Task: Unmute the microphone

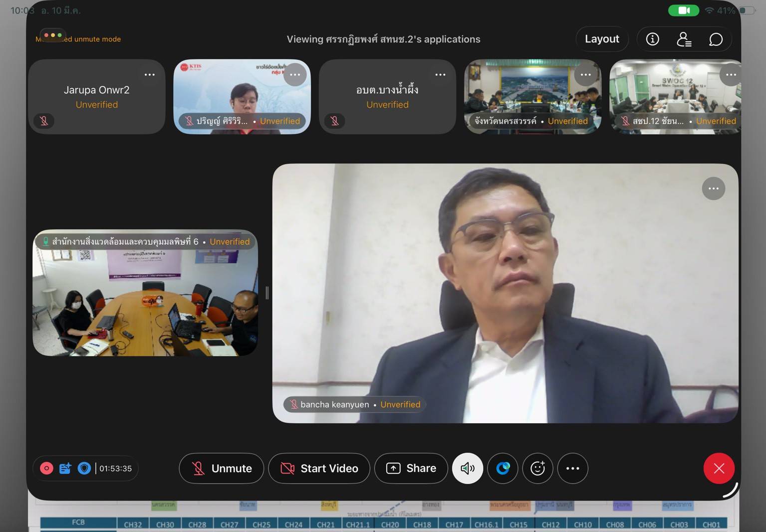Action: [x=222, y=468]
